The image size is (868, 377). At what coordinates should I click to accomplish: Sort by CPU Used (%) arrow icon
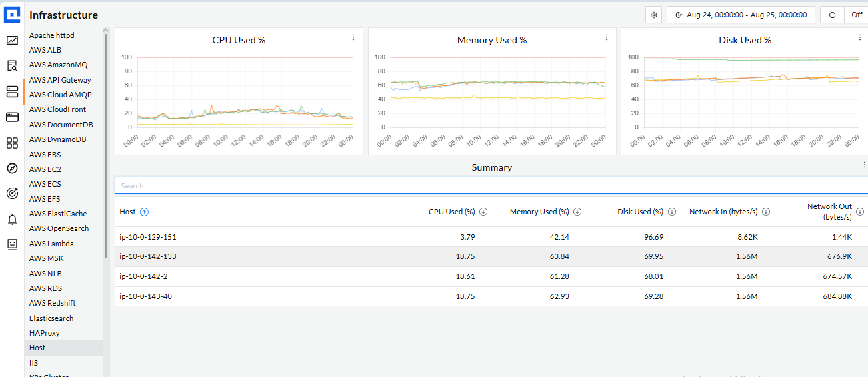pyautogui.click(x=483, y=212)
